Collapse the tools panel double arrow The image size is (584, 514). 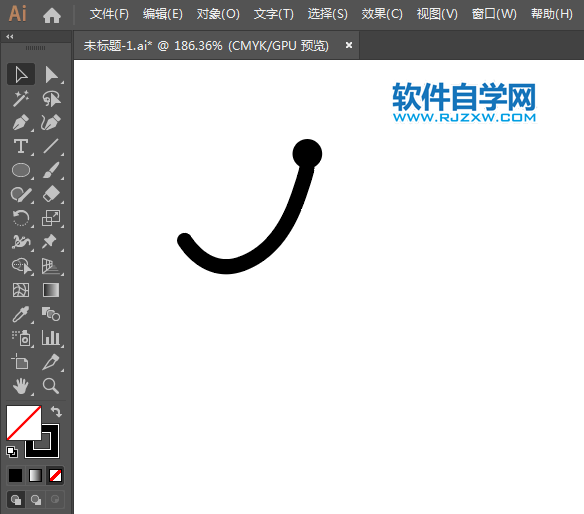coord(10,37)
